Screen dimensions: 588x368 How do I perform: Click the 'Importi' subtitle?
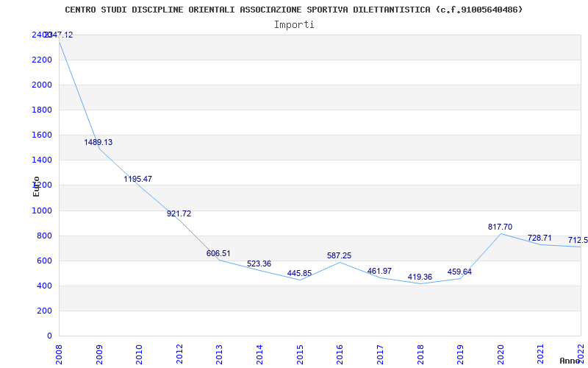[x=293, y=25]
